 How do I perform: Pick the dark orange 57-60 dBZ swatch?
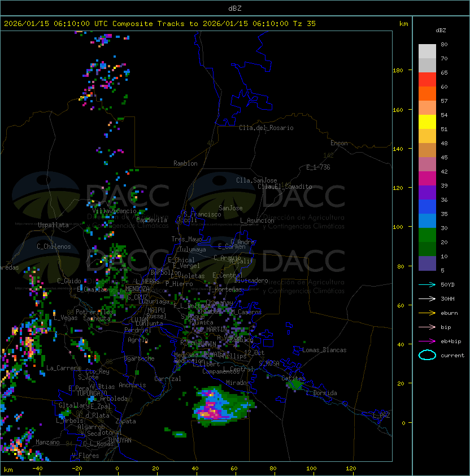427,93
